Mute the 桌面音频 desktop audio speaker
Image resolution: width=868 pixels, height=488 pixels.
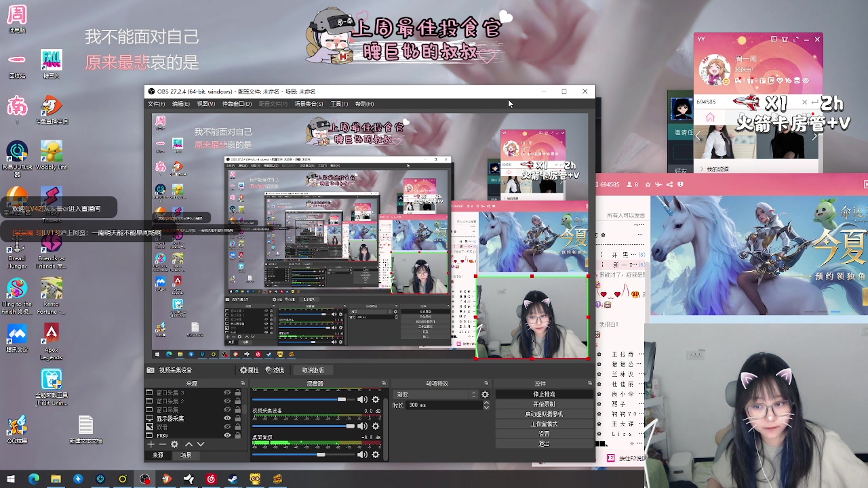tap(362, 454)
